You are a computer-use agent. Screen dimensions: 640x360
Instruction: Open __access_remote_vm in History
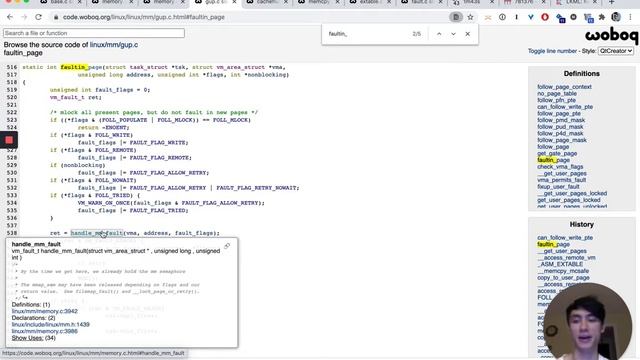tap(566, 258)
